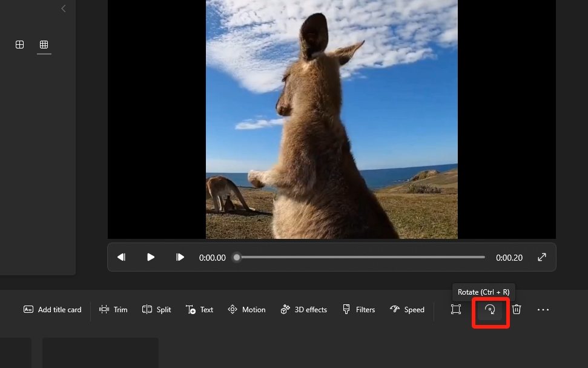Click the playback seek slider

(x=357, y=257)
